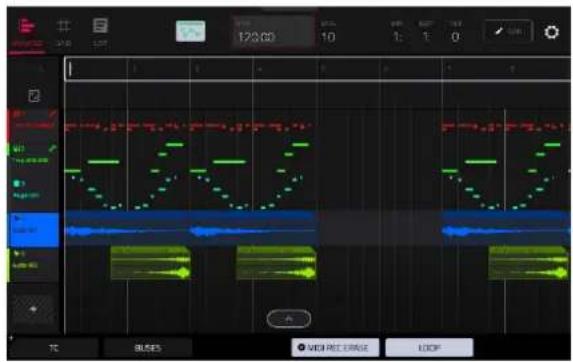Click bar 4 marker in timeline ruler
573x362 pixels.
(x=260, y=68)
